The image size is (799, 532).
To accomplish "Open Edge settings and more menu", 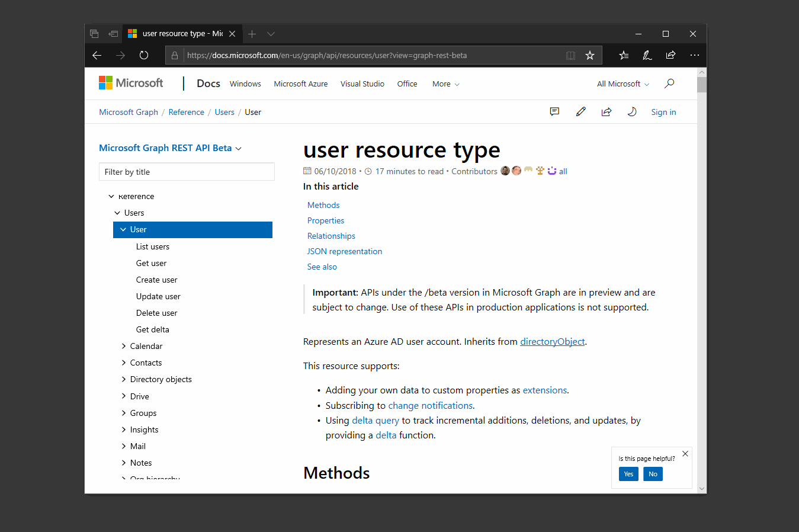I will click(x=695, y=55).
